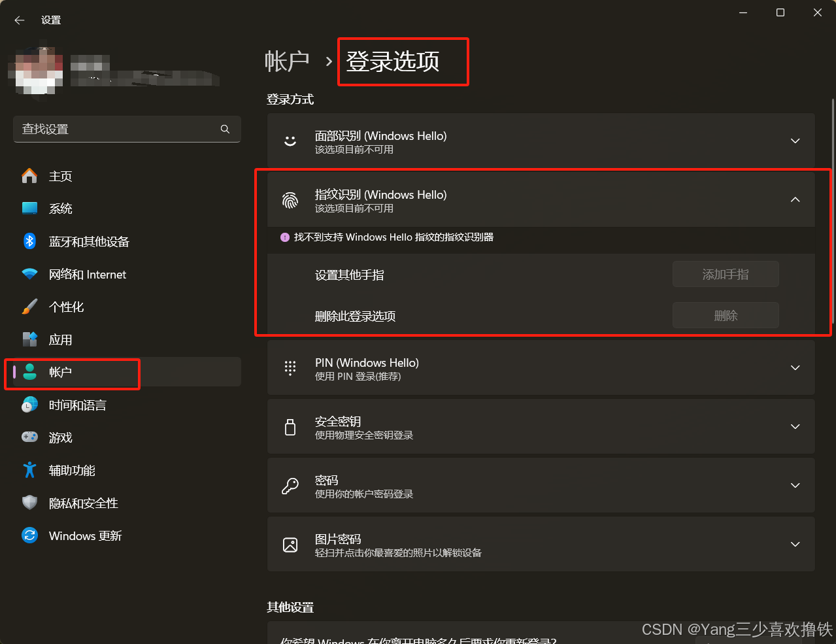This screenshot has width=836, height=644.
Task: Click the 应用 apps icon
Action: tap(29, 339)
